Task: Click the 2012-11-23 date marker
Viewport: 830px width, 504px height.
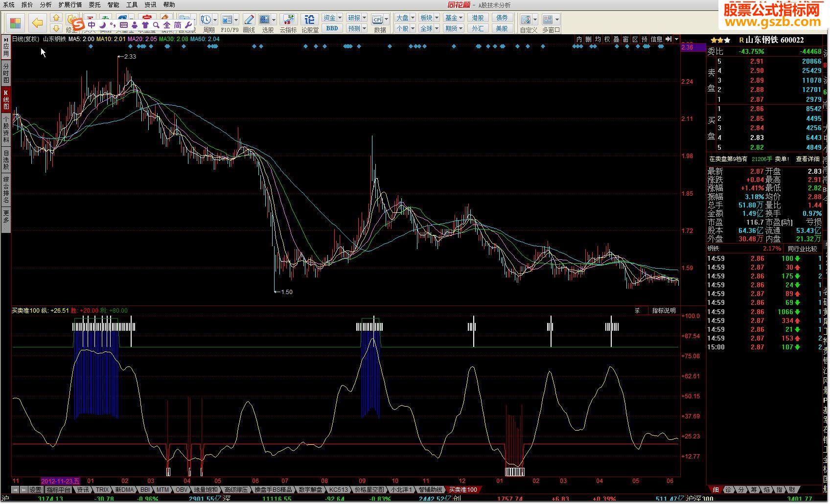Action: point(61,481)
